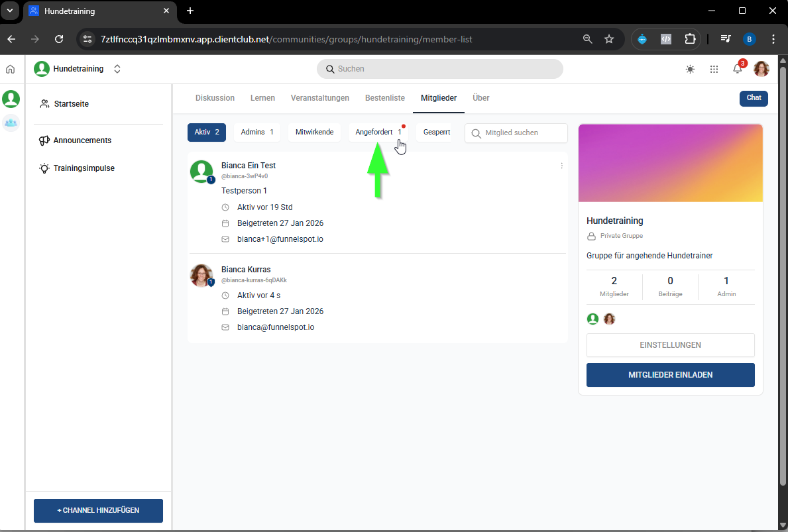Image resolution: width=788 pixels, height=532 pixels.
Task: Open the media control icon in browser toolbar
Action: [x=725, y=39]
